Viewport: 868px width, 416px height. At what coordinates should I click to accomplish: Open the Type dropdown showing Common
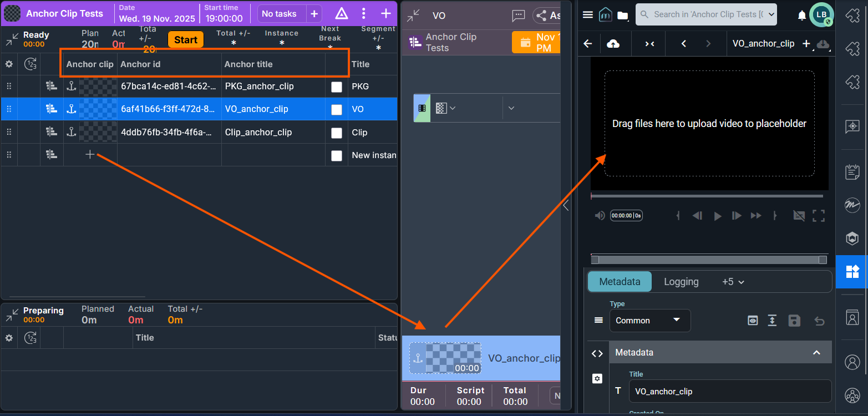coord(649,321)
